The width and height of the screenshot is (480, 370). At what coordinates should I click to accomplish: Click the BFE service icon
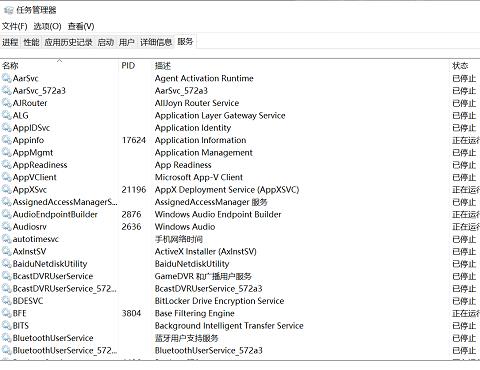pos(6,313)
